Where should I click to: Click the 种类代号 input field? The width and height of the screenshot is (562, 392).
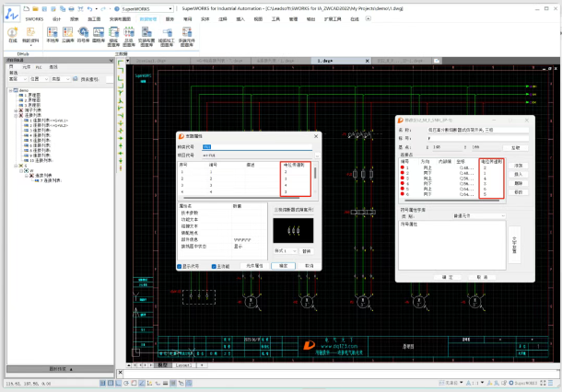[257, 147]
